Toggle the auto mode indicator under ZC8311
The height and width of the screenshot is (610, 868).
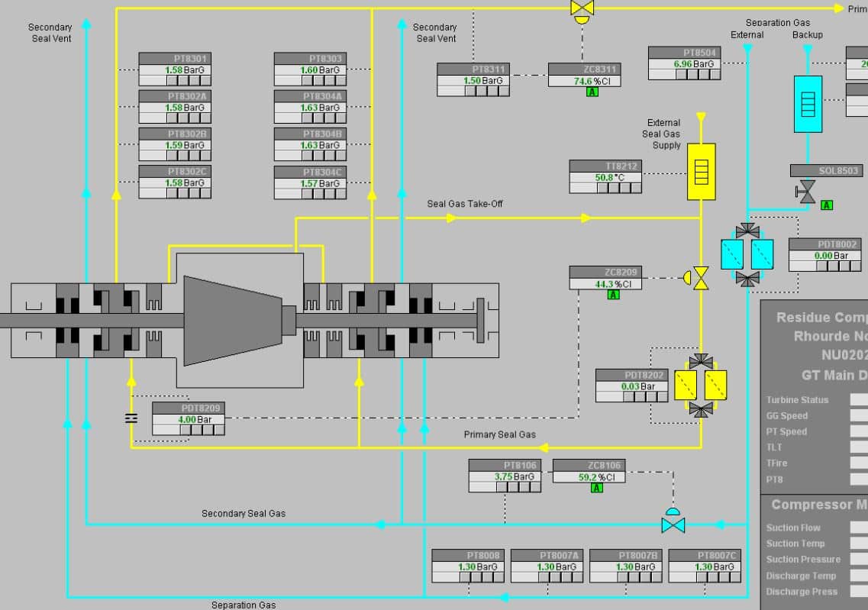[592, 92]
